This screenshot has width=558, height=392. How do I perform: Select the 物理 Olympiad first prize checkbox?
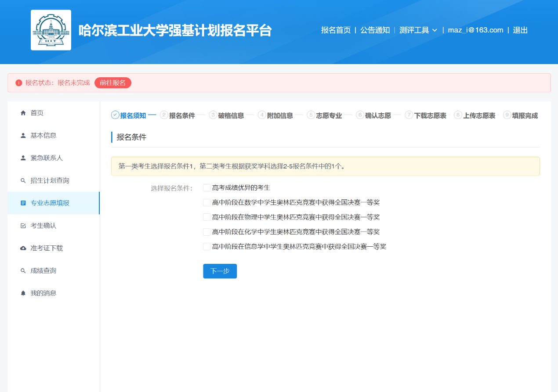coord(207,217)
